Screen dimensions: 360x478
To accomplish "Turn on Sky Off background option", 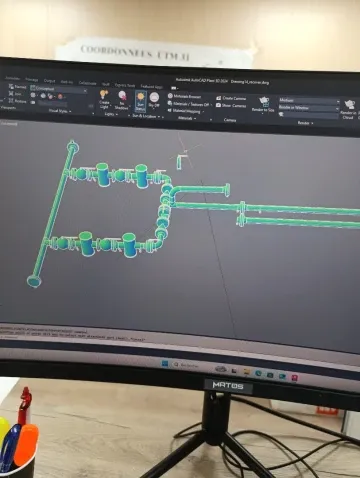I will click(154, 100).
